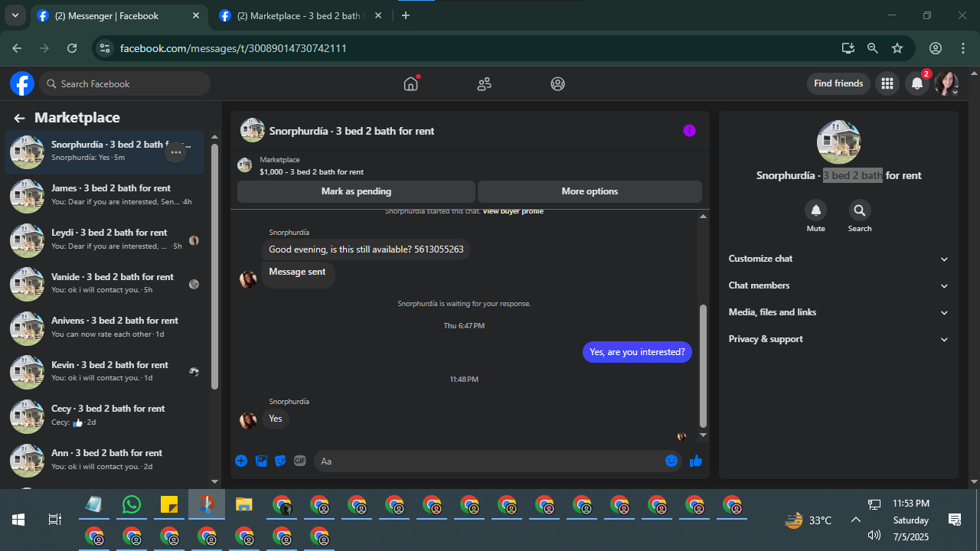980x551 pixels.
Task: Click Mark as pending button
Action: click(x=356, y=191)
